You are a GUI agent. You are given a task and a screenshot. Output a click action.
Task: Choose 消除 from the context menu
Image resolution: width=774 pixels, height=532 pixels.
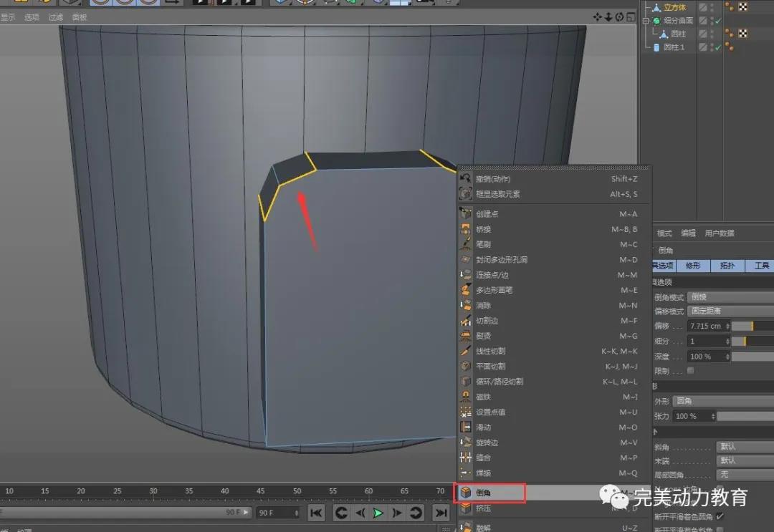pos(484,306)
